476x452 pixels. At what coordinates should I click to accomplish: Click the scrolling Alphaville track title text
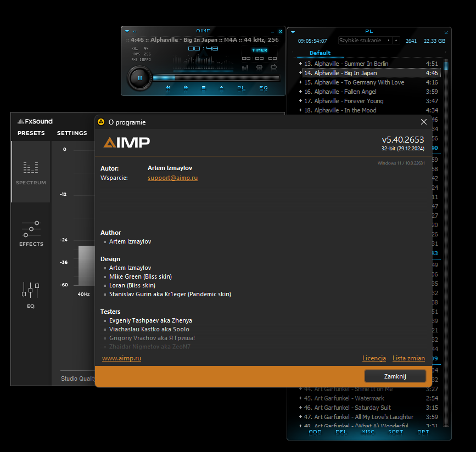coord(202,39)
